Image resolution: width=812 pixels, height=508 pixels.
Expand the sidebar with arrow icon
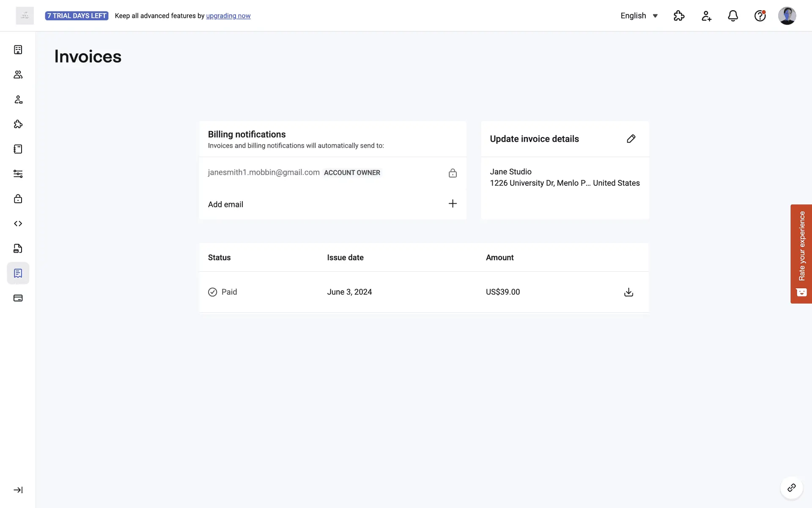[x=18, y=490]
